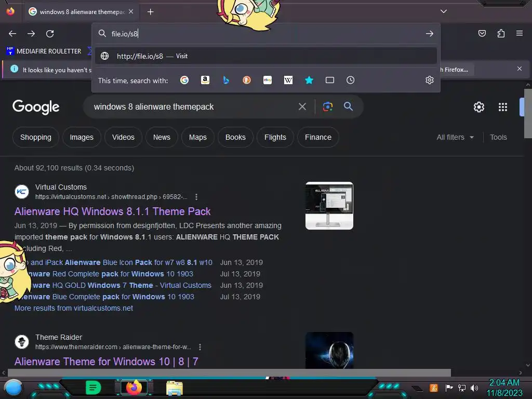The width and height of the screenshot is (532, 399).
Task: Open more options for Theme Raider result
Action: [x=200, y=347]
